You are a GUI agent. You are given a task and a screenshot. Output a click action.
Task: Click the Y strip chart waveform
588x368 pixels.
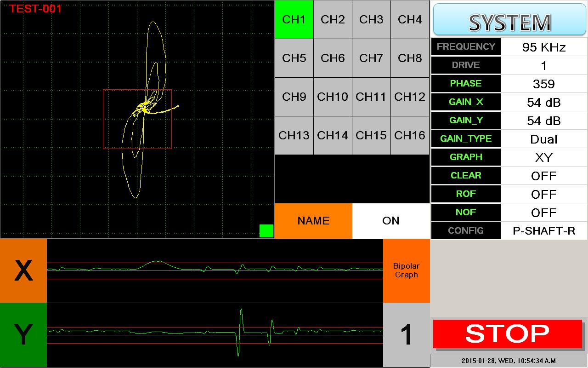215,335
